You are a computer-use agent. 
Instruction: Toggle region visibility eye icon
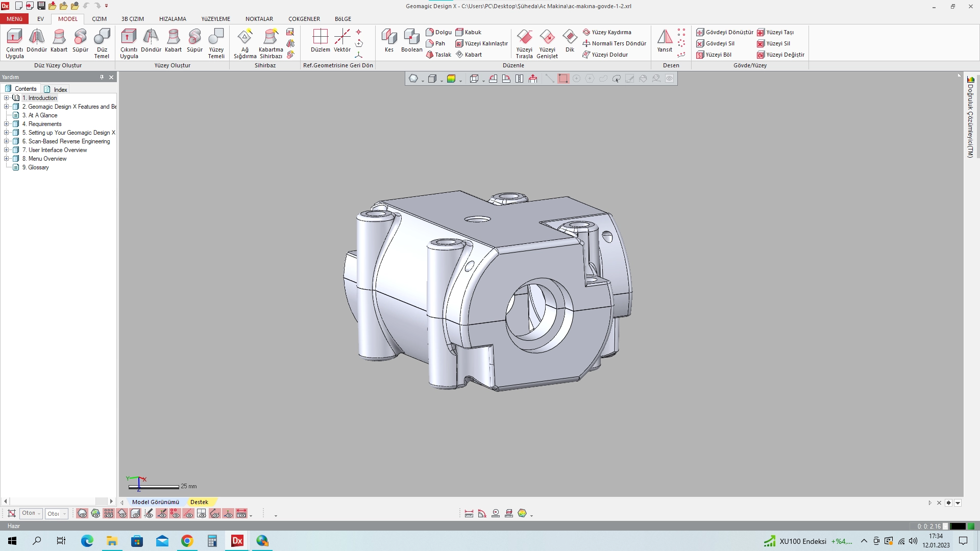tap(95, 514)
